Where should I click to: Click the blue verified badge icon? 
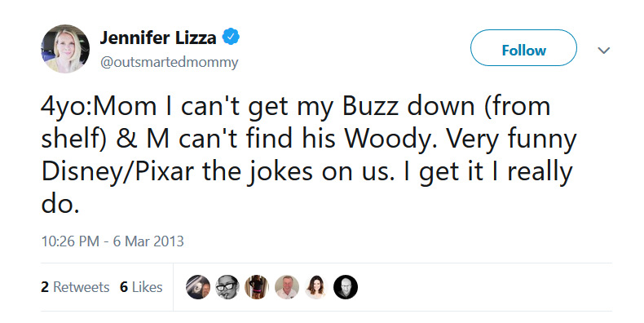click(231, 37)
